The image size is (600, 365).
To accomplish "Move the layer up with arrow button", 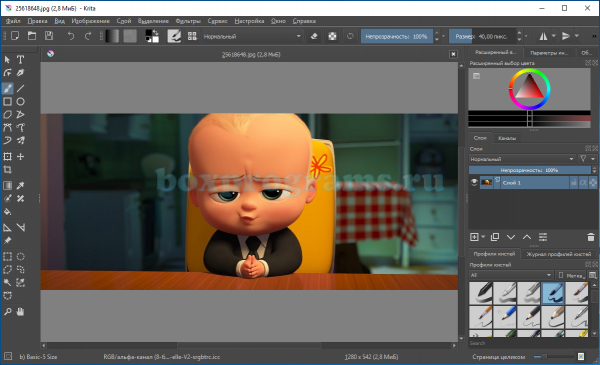I will [527, 237].
